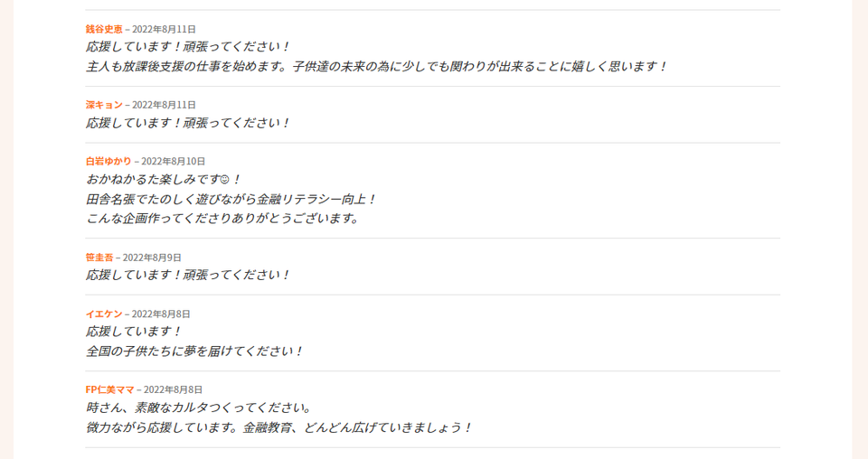The image size is (868, 459).
Task: Click the comment about 放課後支援の仕事
Action: point(376,67)
